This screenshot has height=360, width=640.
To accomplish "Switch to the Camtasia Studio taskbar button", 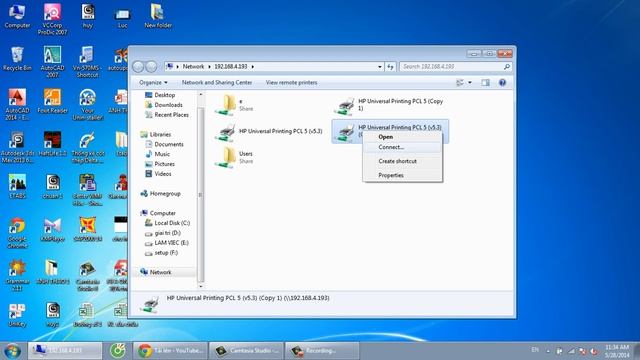I will point(246,351).
